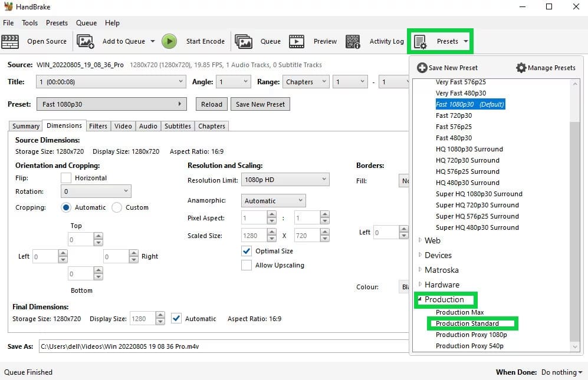Open the File menu
Image resolution: width=588 pixels, height=380 pixels.
(8, 23)
